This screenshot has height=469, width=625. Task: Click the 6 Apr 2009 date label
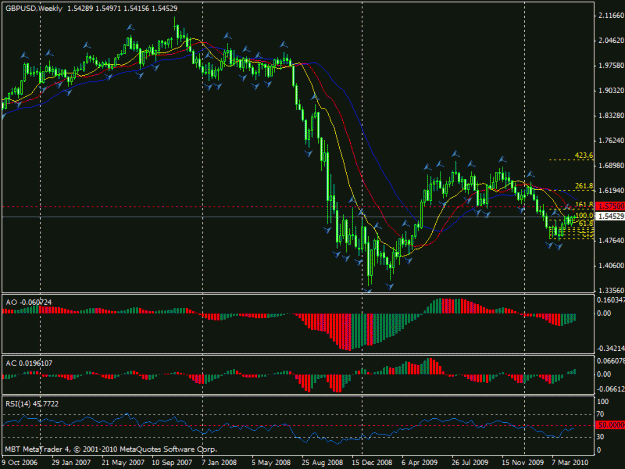click(419, 463)
